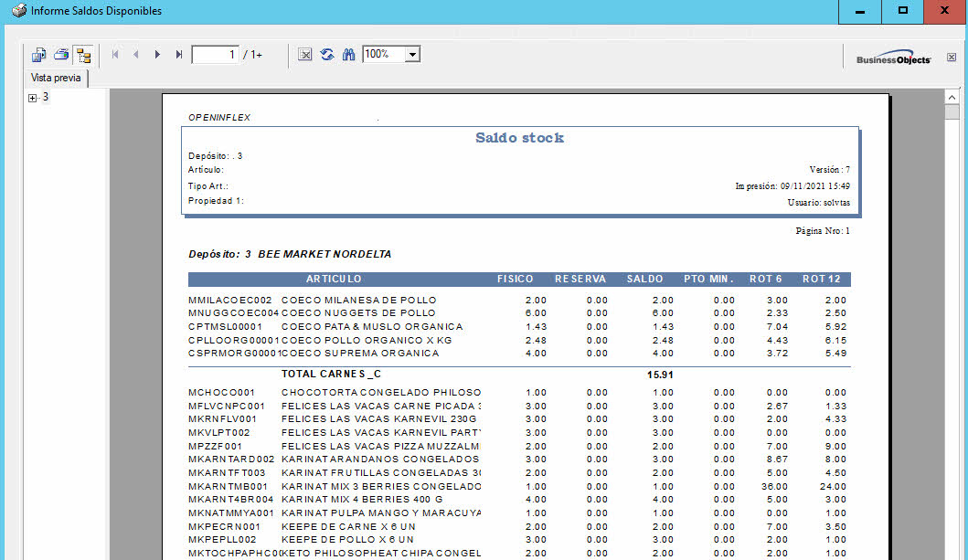Click COECO POLLO ORGANICO X KG
Viewport: 968px width, 560px height.
click(367, 341)
